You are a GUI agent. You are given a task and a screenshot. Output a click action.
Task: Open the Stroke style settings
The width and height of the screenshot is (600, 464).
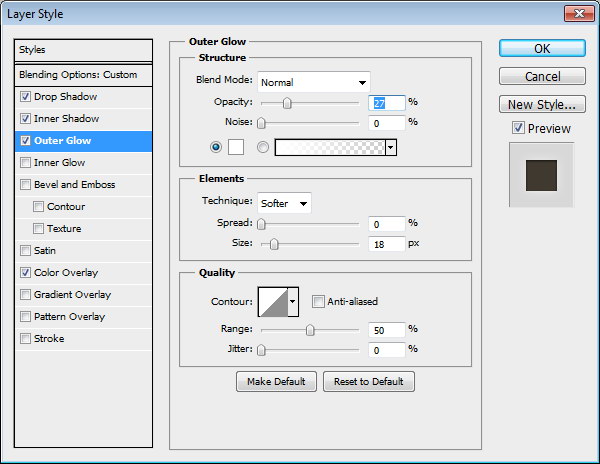[x=49, y=339]
